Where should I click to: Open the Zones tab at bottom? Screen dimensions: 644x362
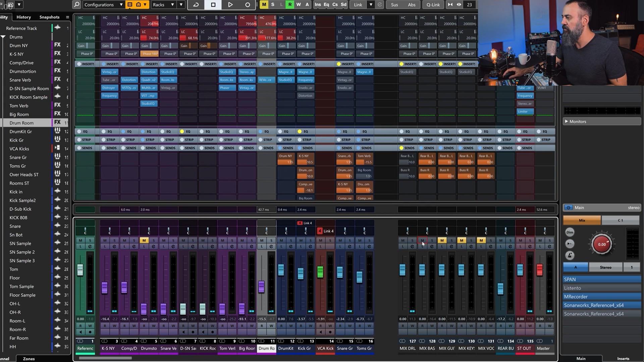(x=29, y=359)
